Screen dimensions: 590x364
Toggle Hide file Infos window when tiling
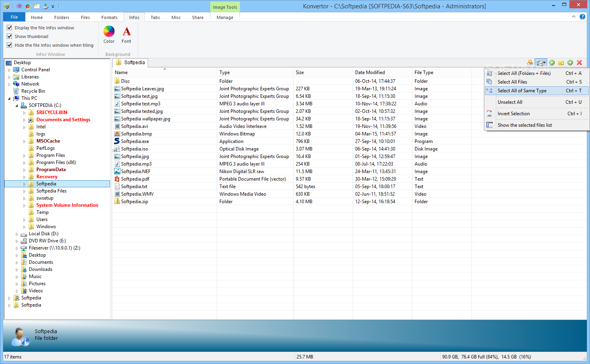(x=10, y=45)
